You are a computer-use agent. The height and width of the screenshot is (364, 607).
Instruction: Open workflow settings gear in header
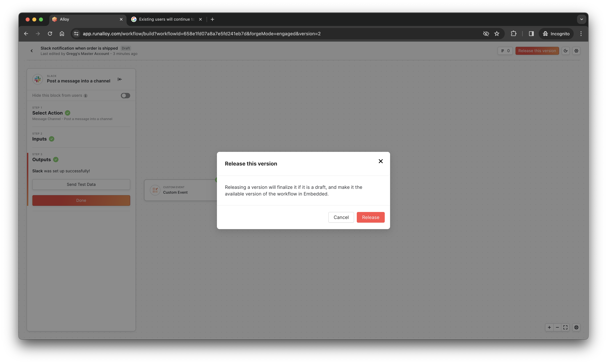click(x=576, y=51)
